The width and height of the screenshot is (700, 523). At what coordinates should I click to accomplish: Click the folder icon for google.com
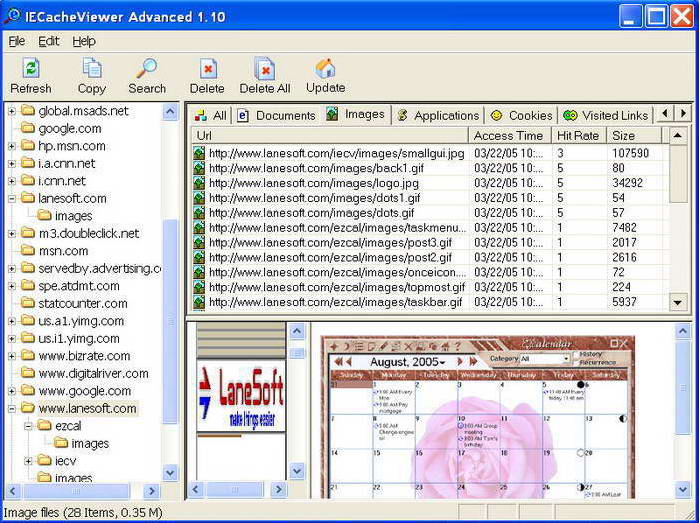(28, 128)
